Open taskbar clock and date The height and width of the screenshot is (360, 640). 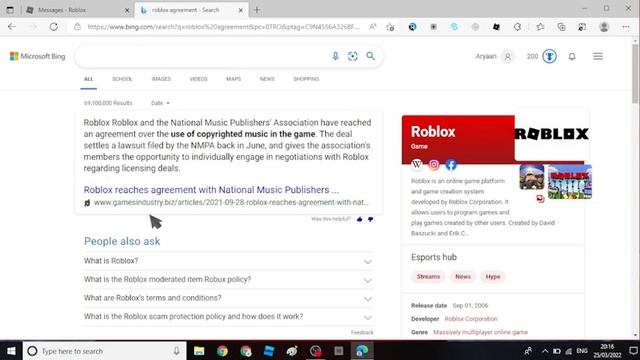click(607, 351)
